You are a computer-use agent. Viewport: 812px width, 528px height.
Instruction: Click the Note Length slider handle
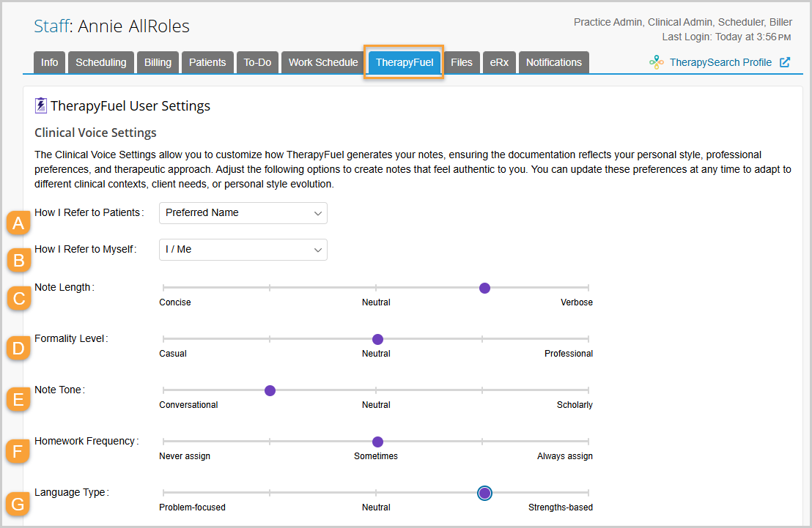click(x=484, y=288)
